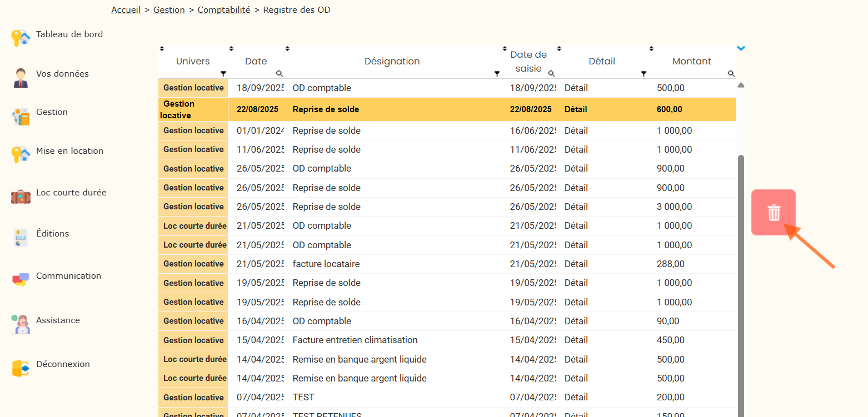Click the Déconnexion logout icon
This screenshot has width=868, height=417.
click(21, 368)
